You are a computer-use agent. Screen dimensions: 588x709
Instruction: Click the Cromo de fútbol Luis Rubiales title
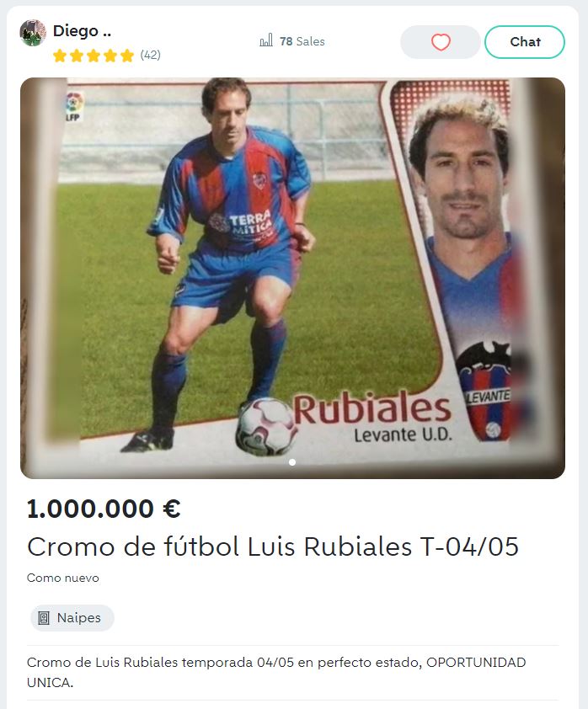click(273, 546)
